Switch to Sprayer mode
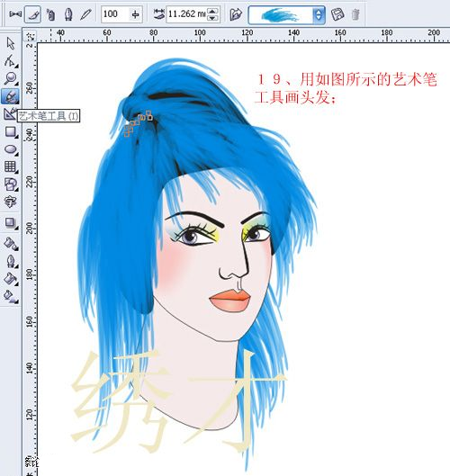450x476 pixels. tap(50, 14)
